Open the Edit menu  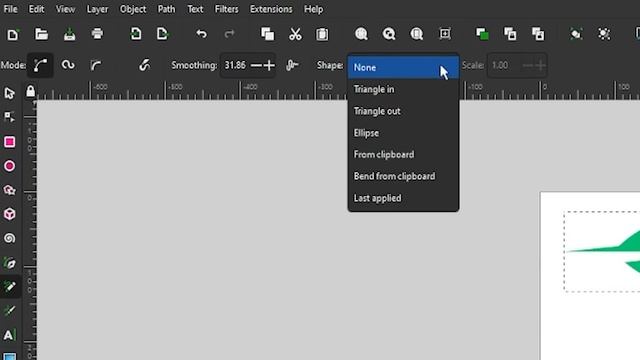36,9
